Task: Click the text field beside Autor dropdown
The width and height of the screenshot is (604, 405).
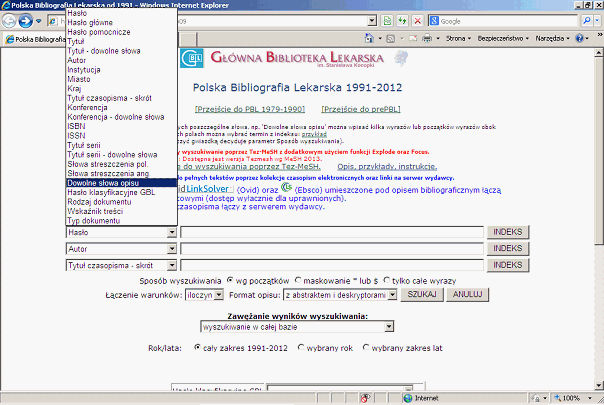Action: pyautogui.click(x=332, y=249)
